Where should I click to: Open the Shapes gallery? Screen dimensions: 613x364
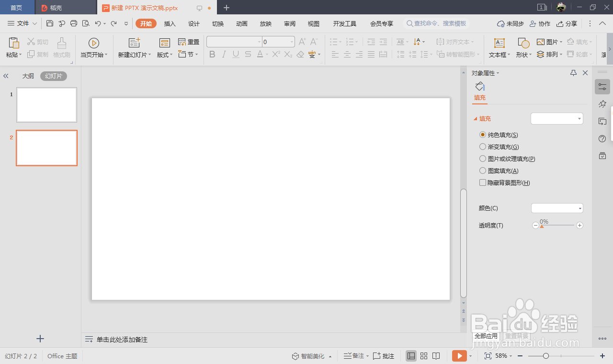(523, 48)
